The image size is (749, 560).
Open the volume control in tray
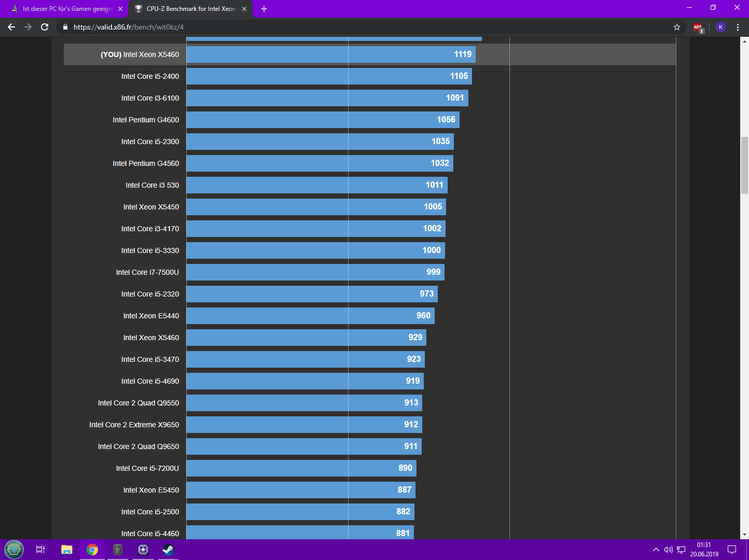(668, 550)
